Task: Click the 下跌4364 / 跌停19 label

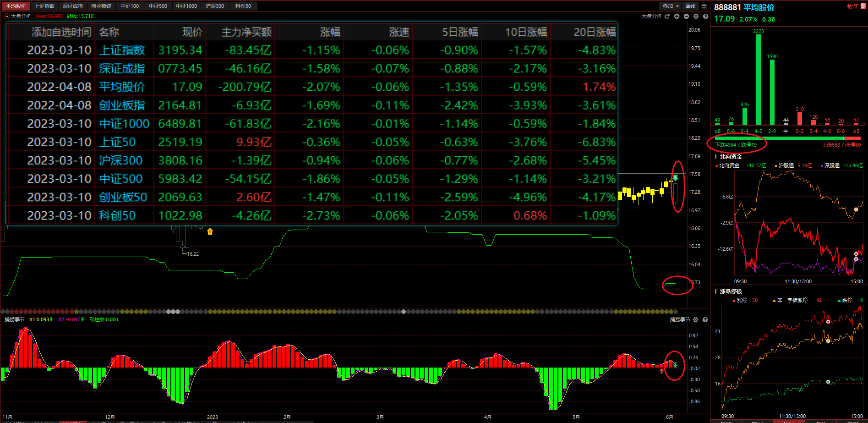Action: click(x=736, y=145)
